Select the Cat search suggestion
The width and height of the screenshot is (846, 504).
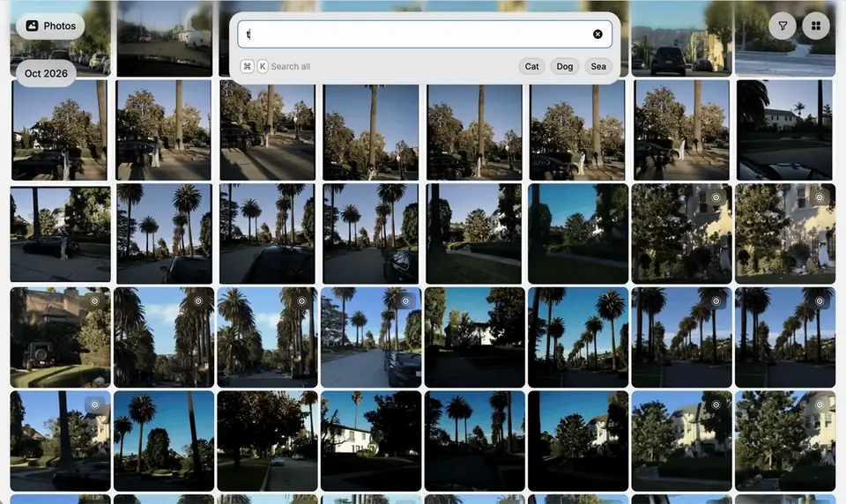[x=532, y=66]
